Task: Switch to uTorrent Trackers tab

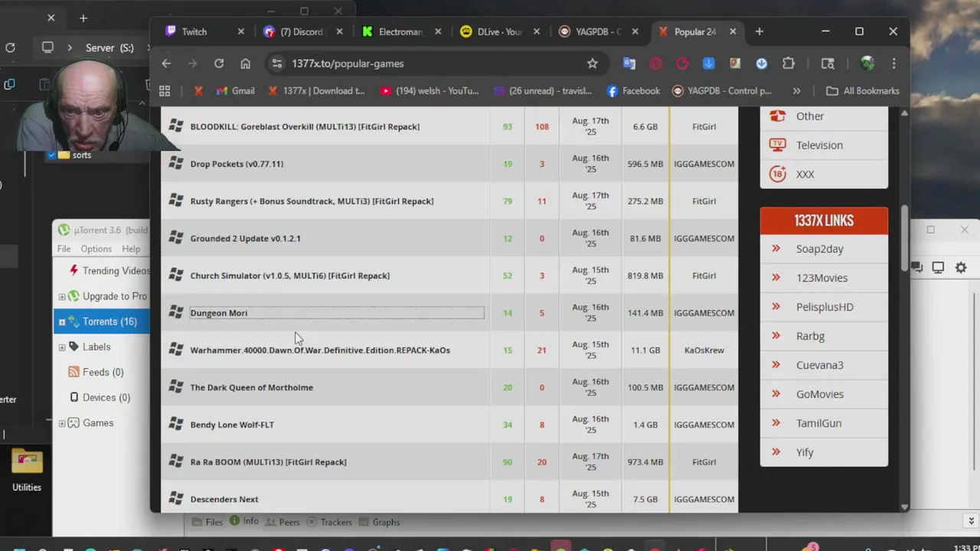Action: (329, 522)
